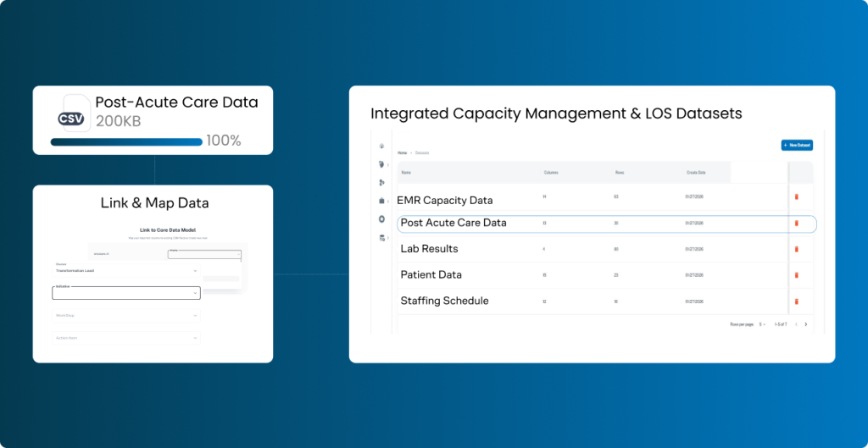Select the ring-shaped icon in the sidebar

tap(382, 219)
